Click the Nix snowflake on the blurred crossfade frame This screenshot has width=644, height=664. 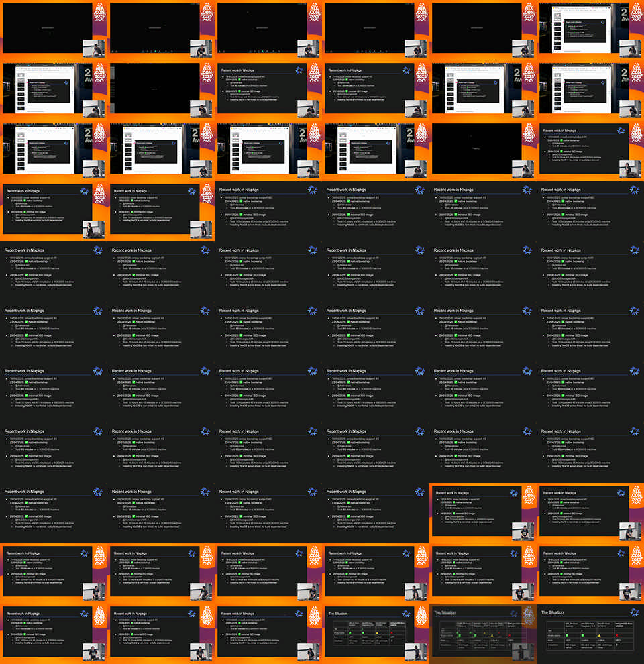coord(514,614)
